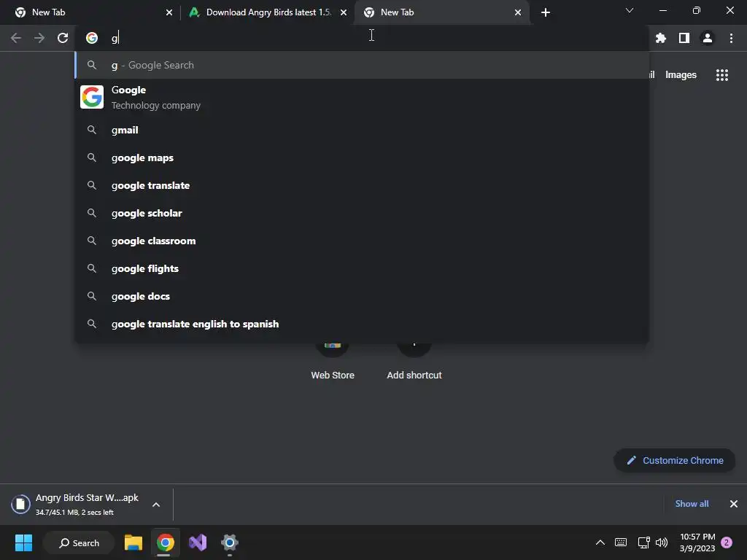Close the active New Tab tab
The height and width of the screenshot is (560, 747).
pyautogui.click(x=518, y=12)
